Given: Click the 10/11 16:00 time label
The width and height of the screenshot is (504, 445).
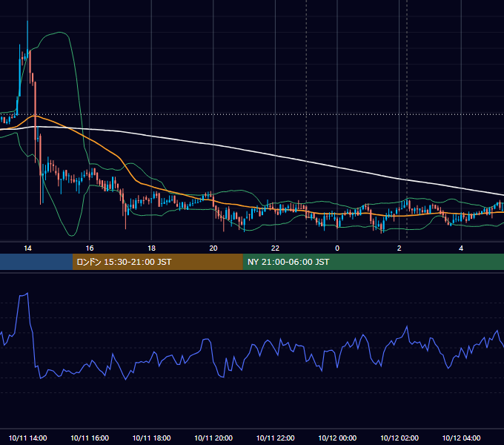Looking at the screenshot, I should coord(90,438).
